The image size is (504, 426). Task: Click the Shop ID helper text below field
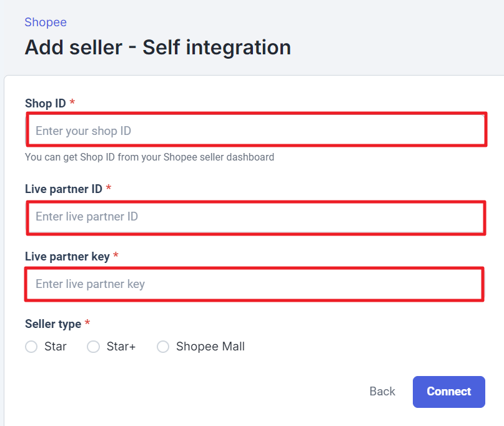pos(149,157)
